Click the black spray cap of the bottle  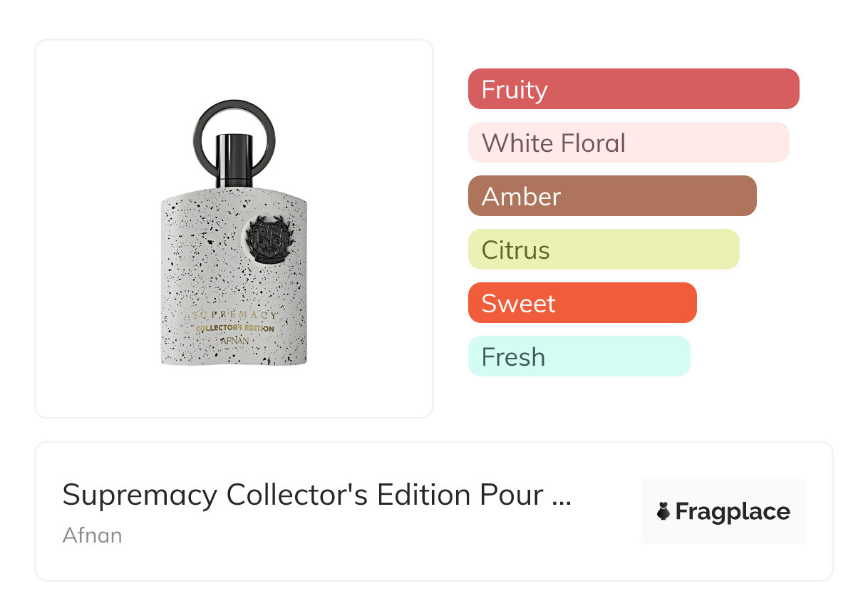click(234, 159)
